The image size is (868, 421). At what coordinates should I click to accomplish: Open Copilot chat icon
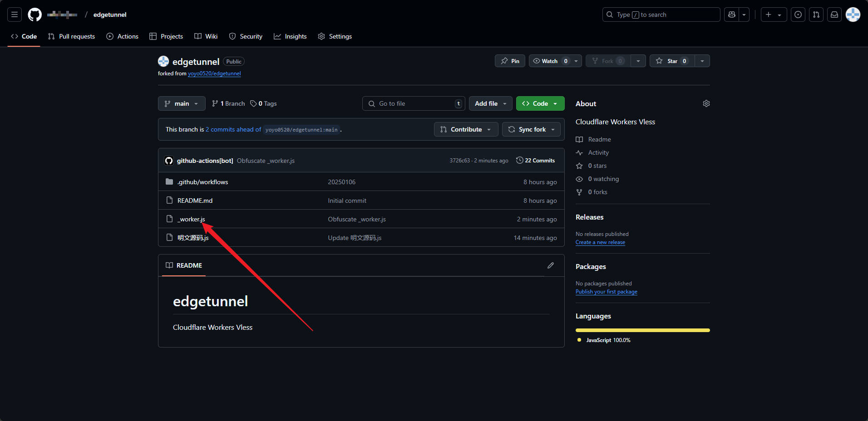coord(732,15)
